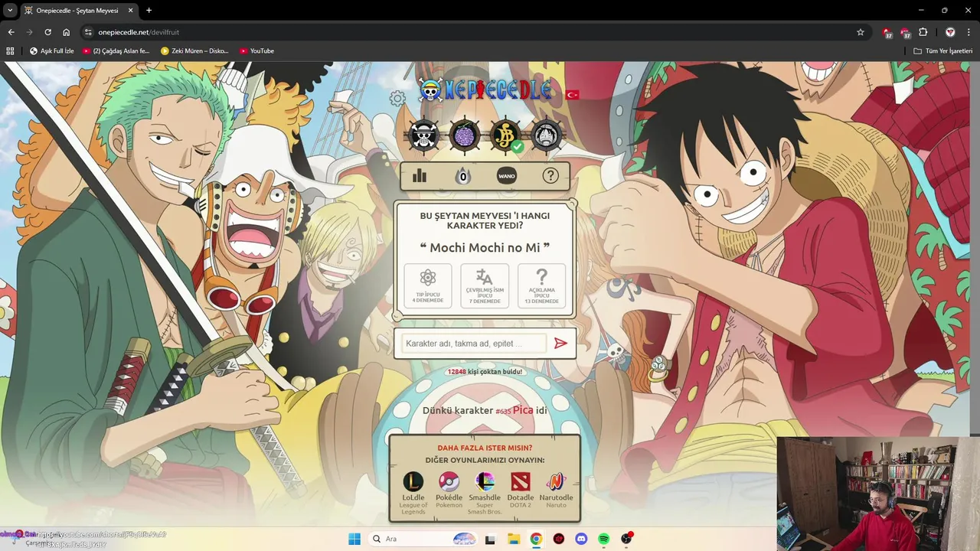Open Pokédle Pokemon game

click(449, 491)
